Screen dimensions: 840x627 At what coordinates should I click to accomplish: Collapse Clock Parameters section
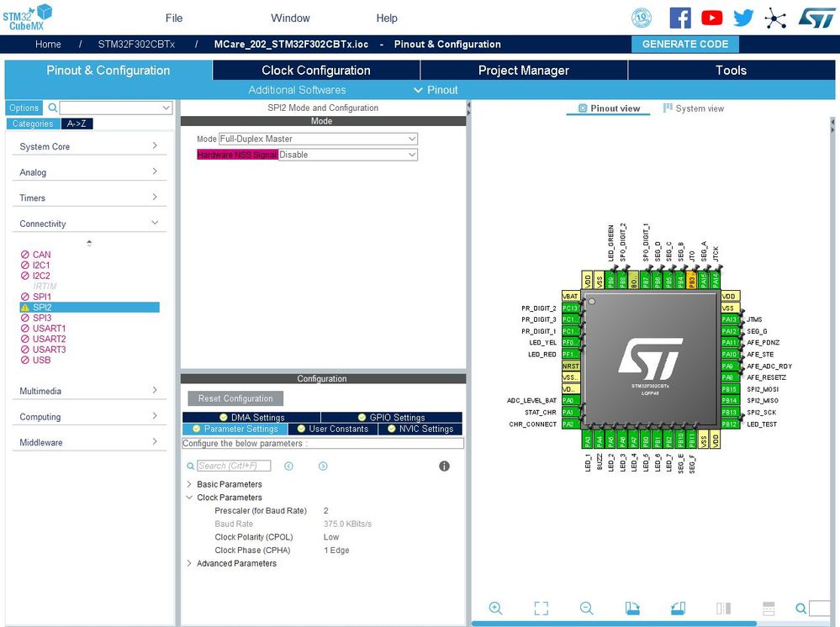click(x=189, y=498)
